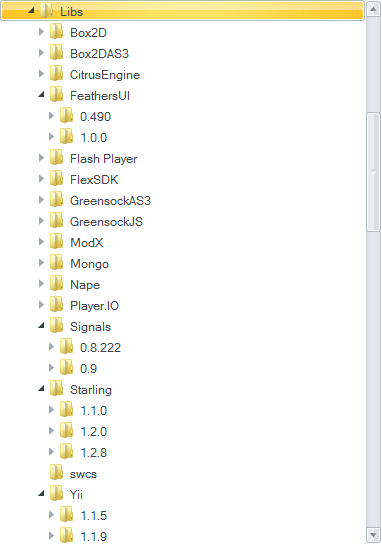Image resolution: width=382 pixels, height=544 pixels.
Task: Expand the Box2DAS3 folder arrow
Action: click(x=41, y=53)
